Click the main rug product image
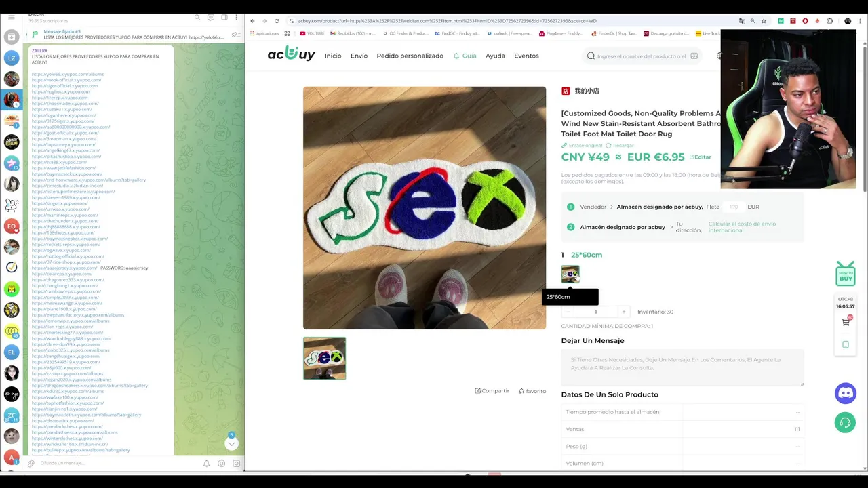Screen dimensions: 868x488 point(425,208)
